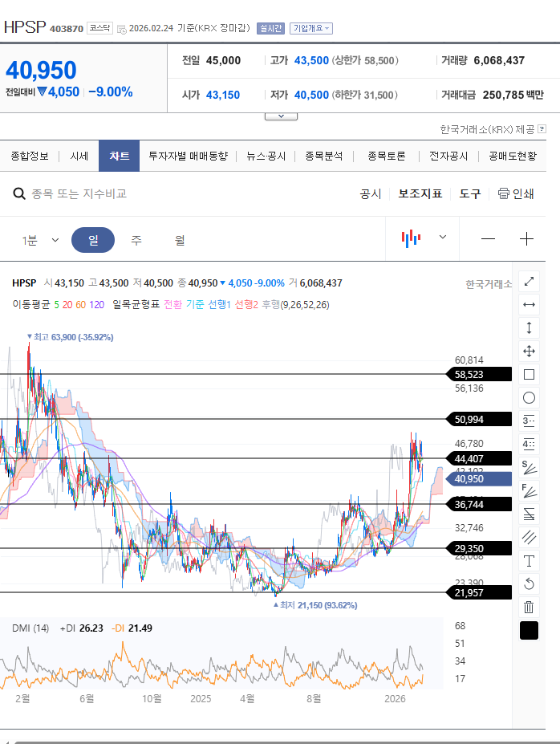Click the printer icon next to 인쇄
Viewport: 560px width, 744px height.
coord(503,193)
